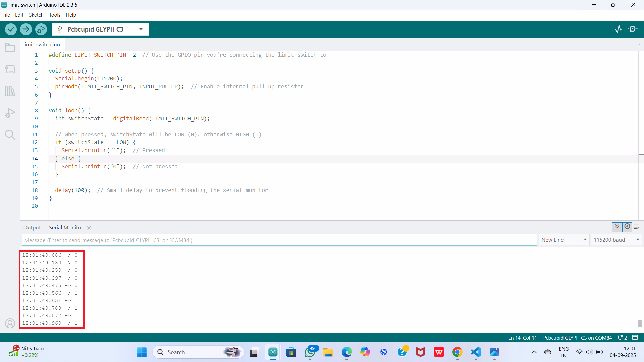This screenshot has width=644, height=362.
Task: Open the 115200 baud rate dropdown
Action: point(616,240)
